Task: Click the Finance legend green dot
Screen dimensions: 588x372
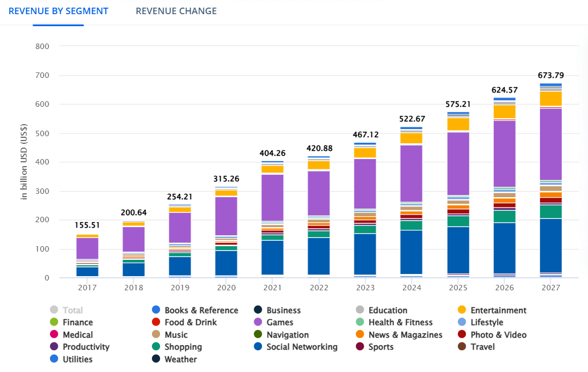Action: tap(54, 322)
